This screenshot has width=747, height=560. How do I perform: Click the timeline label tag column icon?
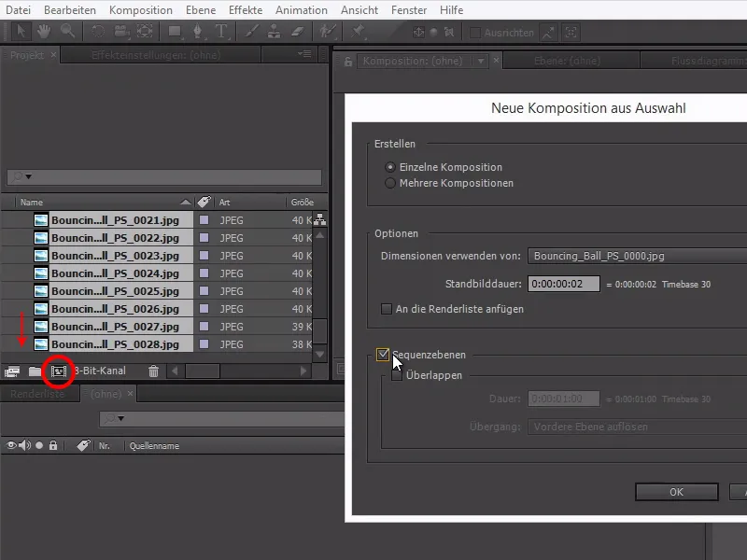coord(83,446)
